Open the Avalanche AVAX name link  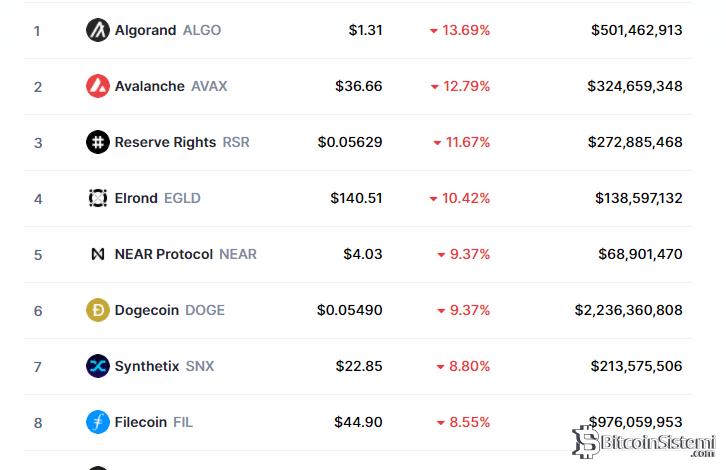coord(150,86)
